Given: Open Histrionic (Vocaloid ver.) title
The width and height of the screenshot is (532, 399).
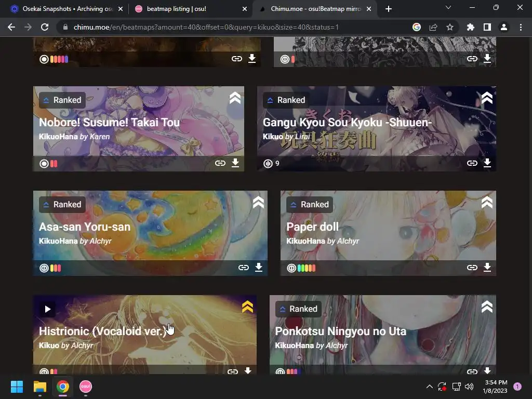Looking at the screenshot, I should [x=103, y=331].
